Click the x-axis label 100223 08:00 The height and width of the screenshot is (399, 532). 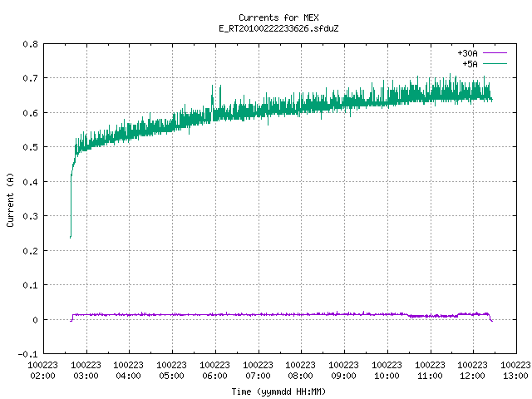[301, 370]
